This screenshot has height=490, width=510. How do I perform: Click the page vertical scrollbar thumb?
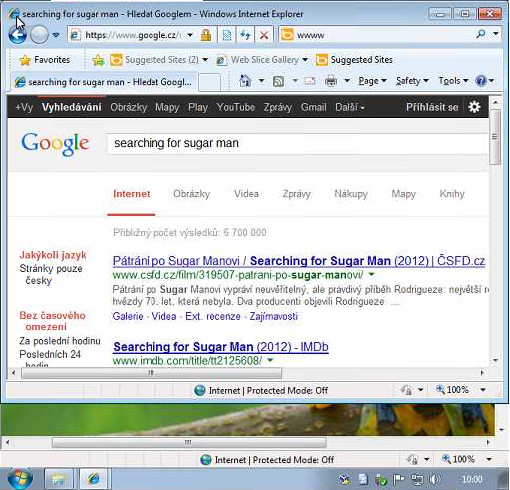[495, 137]
